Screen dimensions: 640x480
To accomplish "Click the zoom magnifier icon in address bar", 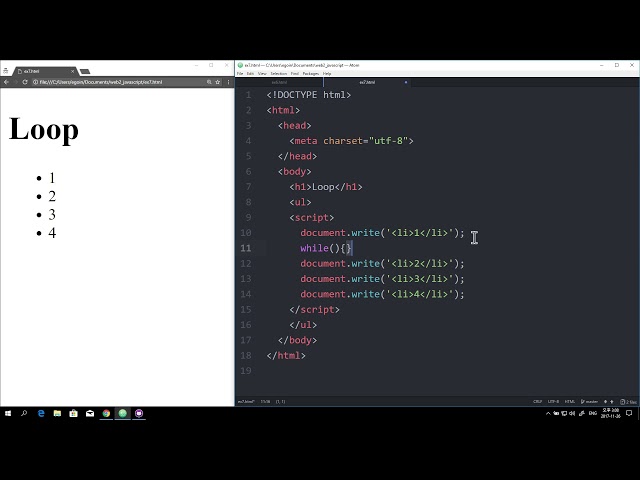I will [x=209, y=82].
